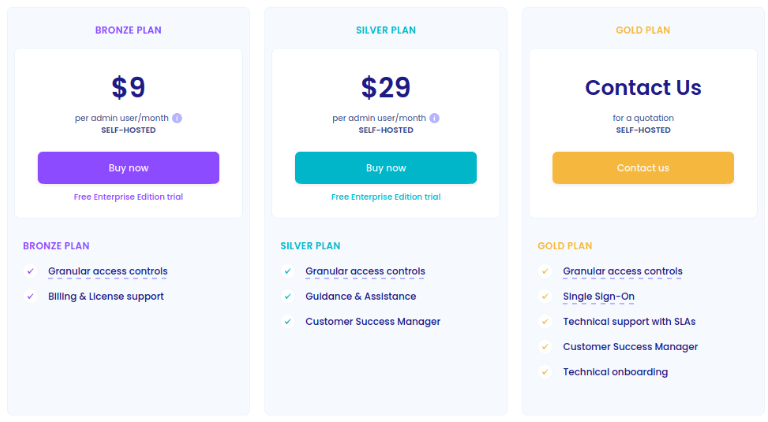The width and height of the screenshot is (768, 422).
Task: Click checkmark next to Single Sign-On
Action: click(545, 296)
